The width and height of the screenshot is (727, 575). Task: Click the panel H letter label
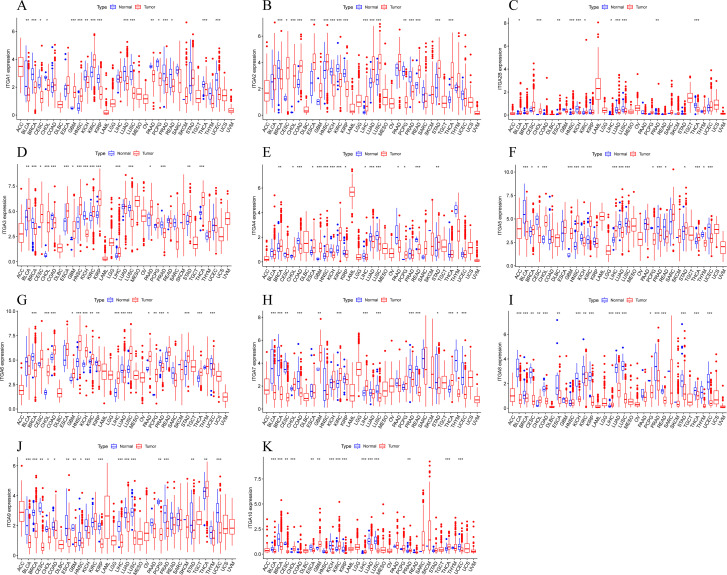click(266, 298)
